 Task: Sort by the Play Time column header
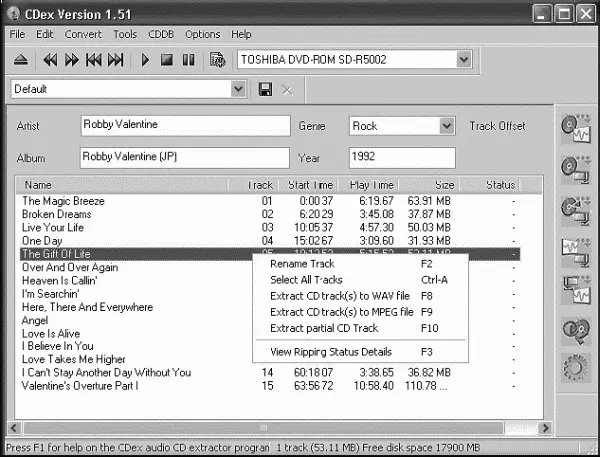pyautogui.click(x=368, y=185)
